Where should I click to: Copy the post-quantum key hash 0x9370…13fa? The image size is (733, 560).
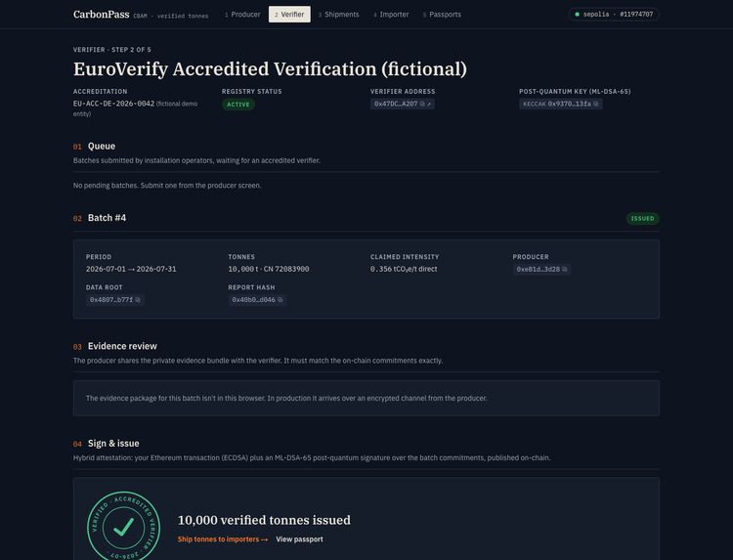pos(595,104)
